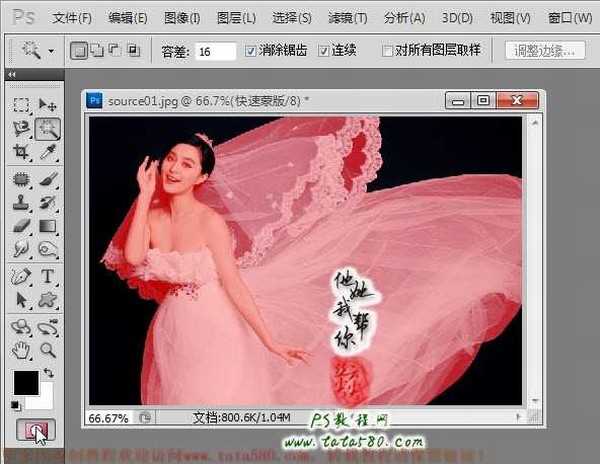Viewport: 600px width, 464px height.
Task: Select the Zoom tool in toolbox
Action: tap(47, 349)
